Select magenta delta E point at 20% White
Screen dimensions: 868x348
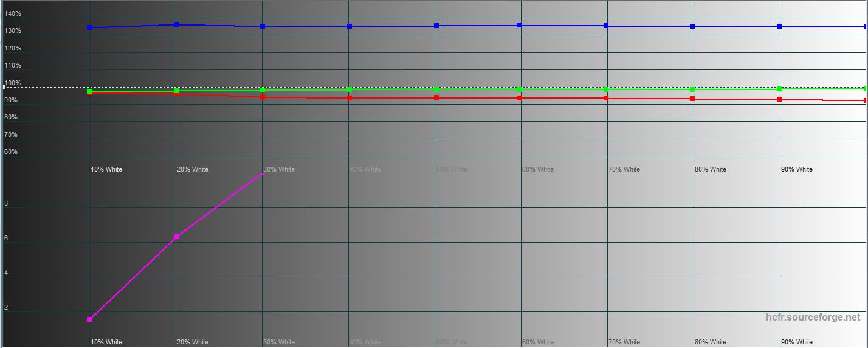tap(176, 237)
